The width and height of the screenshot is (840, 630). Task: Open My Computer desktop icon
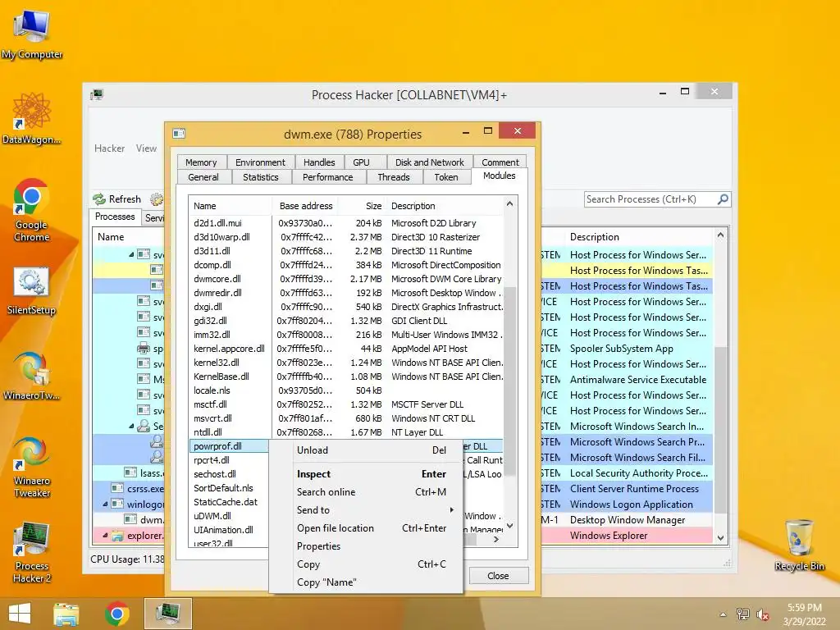(32, 34)
